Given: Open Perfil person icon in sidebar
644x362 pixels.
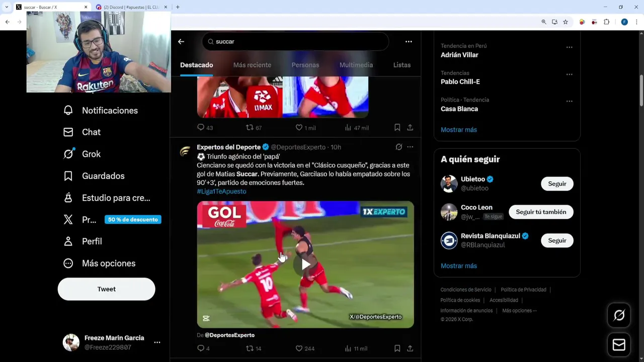Looking at the screenshot, I should pos(68,241).
